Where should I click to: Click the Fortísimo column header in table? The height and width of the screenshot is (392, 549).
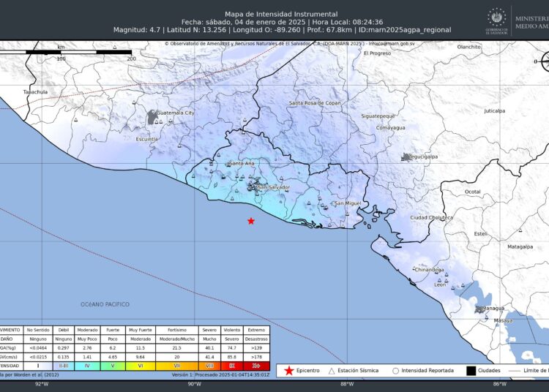click(x=176, y=330)
